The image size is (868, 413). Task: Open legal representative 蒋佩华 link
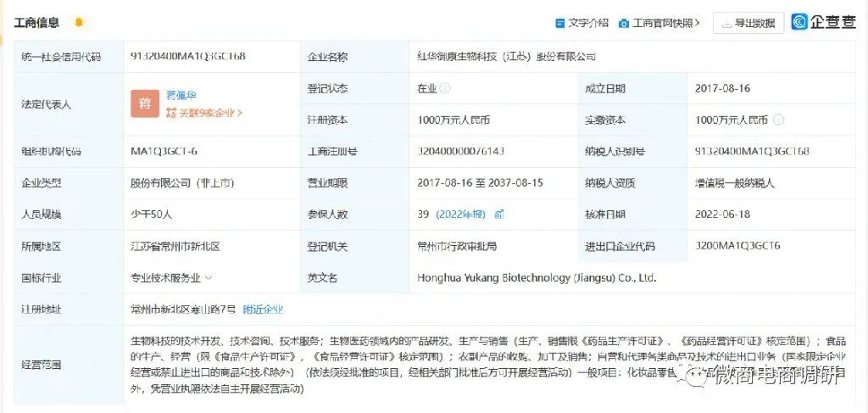tap(181, 95)
